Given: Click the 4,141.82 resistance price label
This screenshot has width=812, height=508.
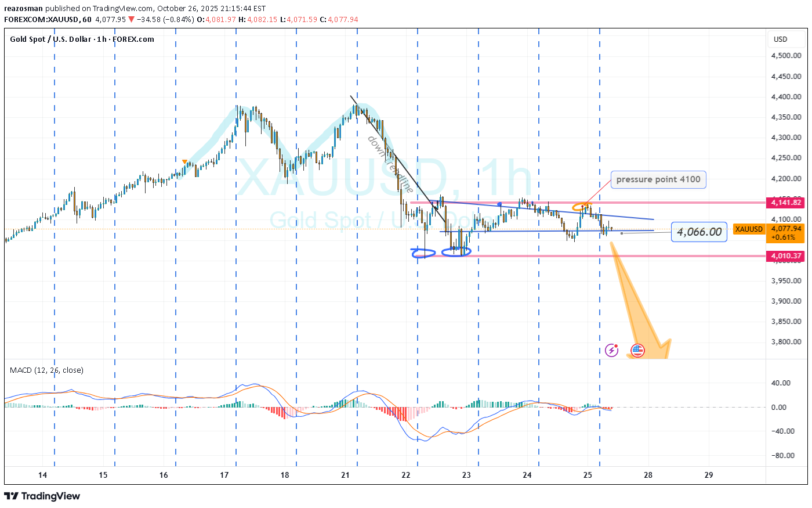Looking at the screenshot, I should pyautogui.click(x=786, y=203).
